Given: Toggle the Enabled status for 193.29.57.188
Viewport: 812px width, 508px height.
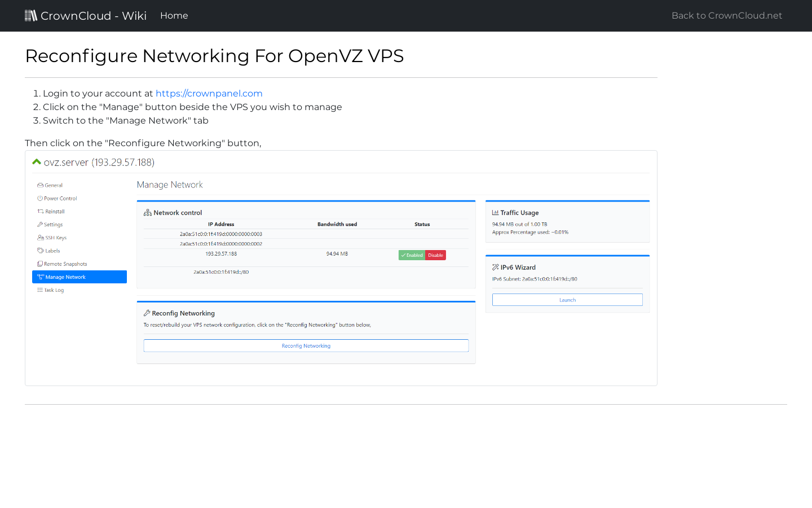Looking at the screenshot, I should pos(412,255).
